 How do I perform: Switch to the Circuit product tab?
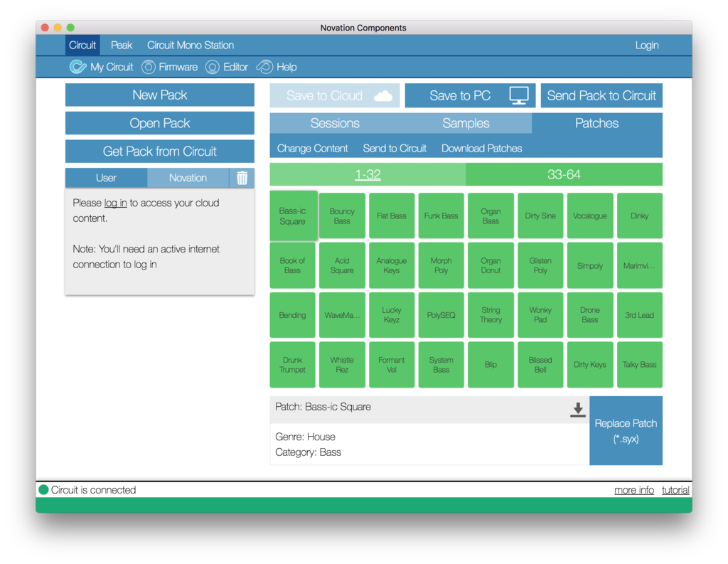82,45
